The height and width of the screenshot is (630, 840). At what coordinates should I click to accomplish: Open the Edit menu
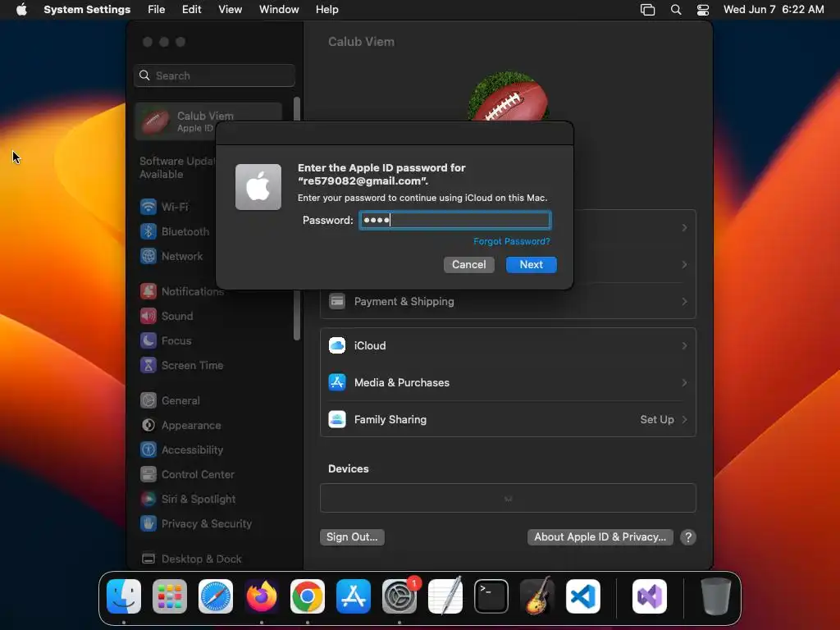192,10
